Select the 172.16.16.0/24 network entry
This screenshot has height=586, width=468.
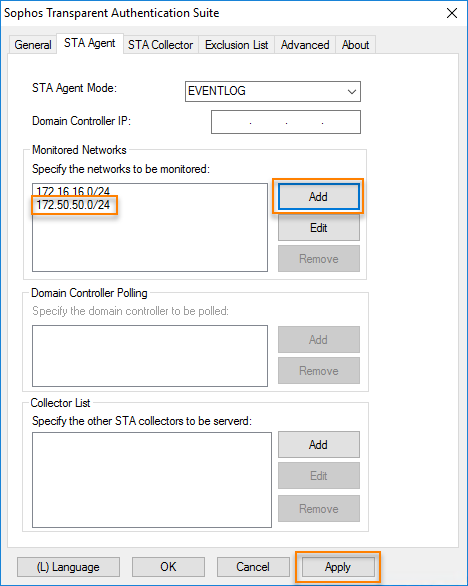click(73, 191)
